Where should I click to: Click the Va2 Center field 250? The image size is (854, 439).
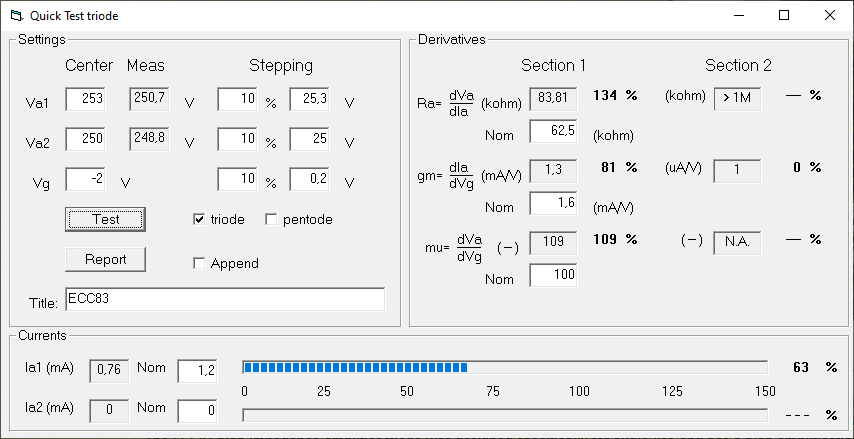[86, 139]
